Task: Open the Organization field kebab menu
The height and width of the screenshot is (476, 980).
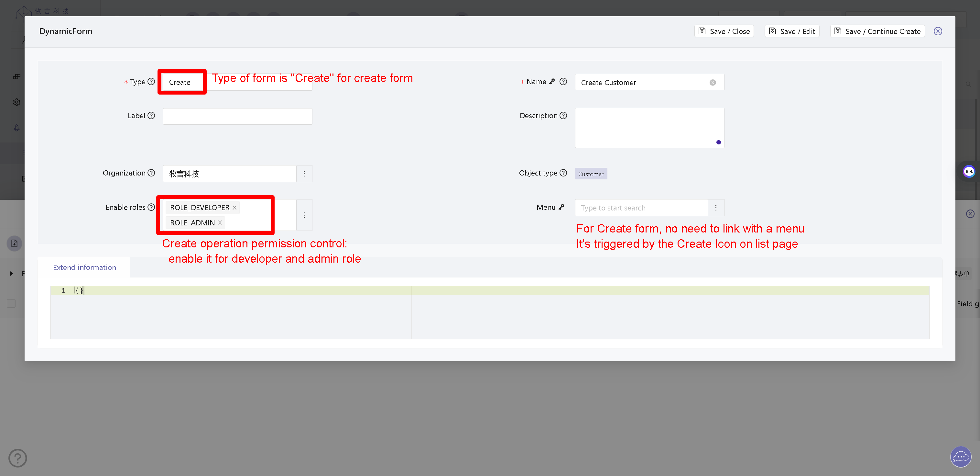Action: click(304, 173)
